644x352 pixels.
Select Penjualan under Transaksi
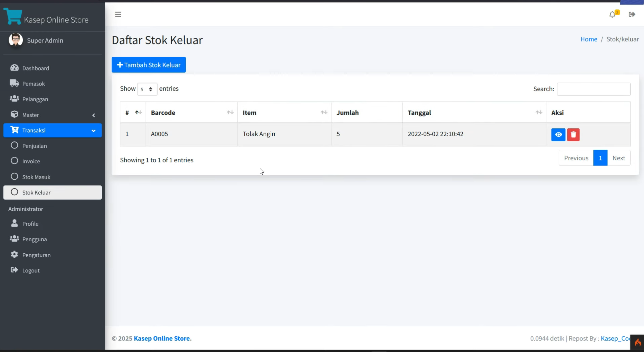[x=52, y=146]
